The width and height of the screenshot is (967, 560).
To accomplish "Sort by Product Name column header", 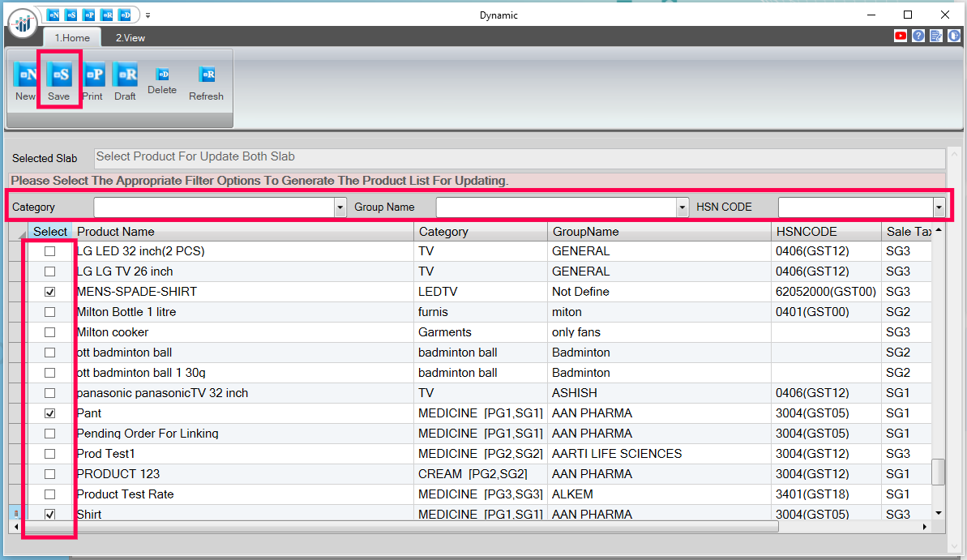I will 243,232.
